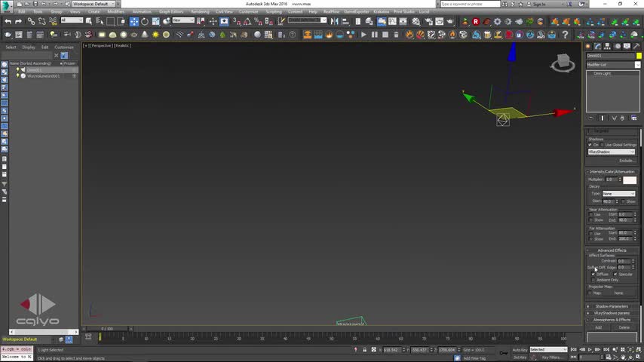
Task: Open the selection filter All dropdown
Action: pyautogui.click(x=72, y=20)
